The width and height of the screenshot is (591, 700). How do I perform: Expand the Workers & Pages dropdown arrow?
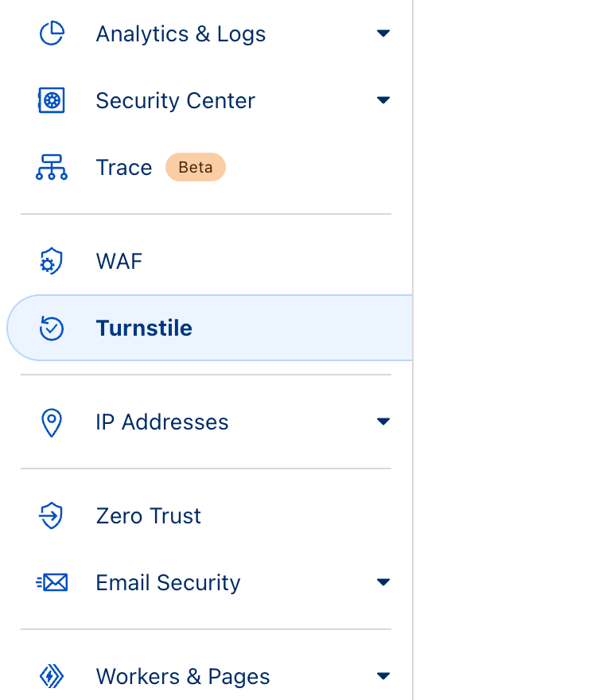[383, 677]
